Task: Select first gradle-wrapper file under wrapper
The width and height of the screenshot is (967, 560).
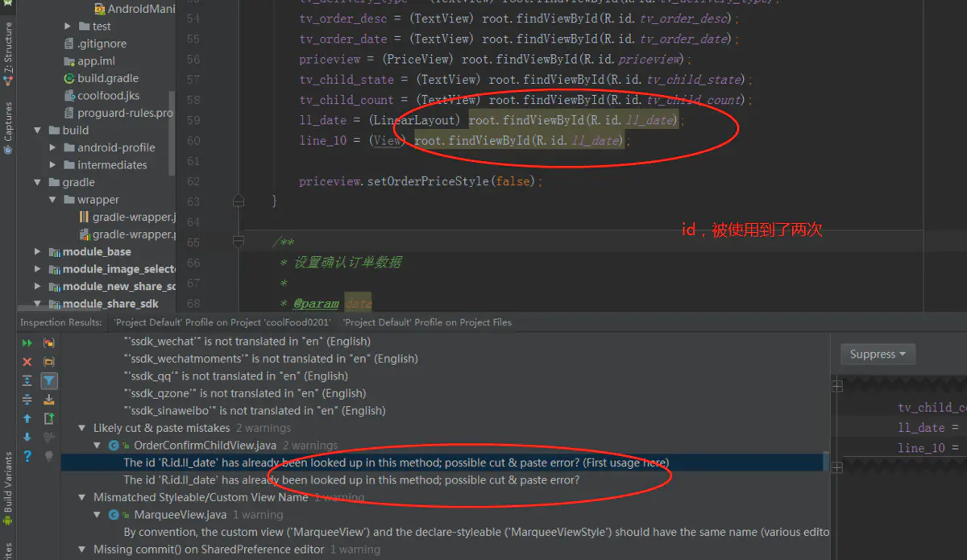Action: (127, 217)
